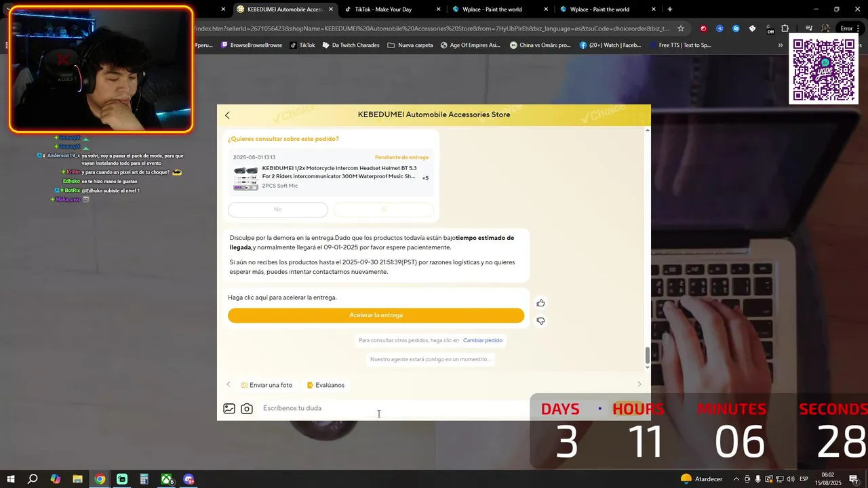Open the camera icon in chat input

[x=247, y=409]
